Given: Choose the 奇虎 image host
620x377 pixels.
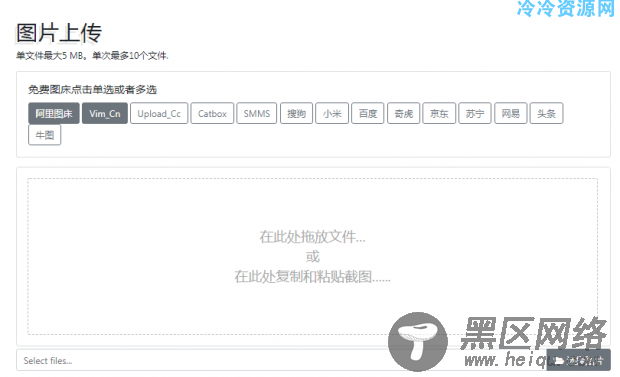Looking at the screenshot, I should click(403, 114).
